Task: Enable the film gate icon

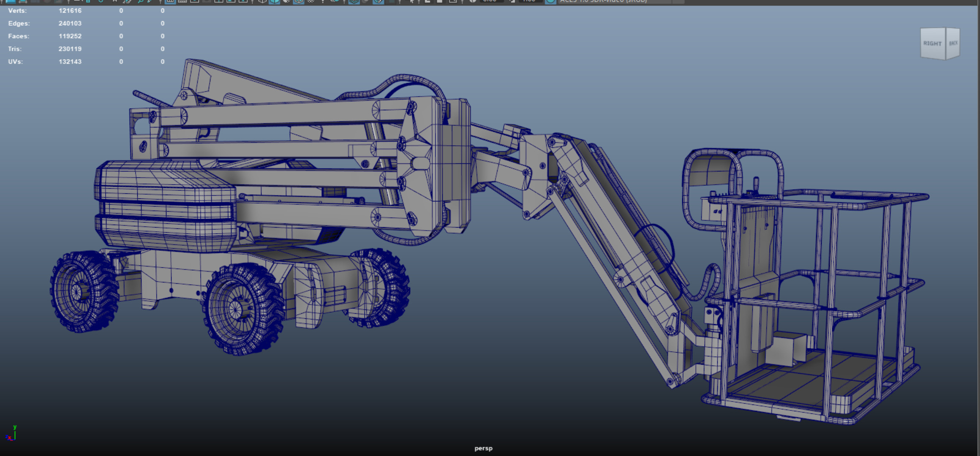Action: (x=182, y=1)
